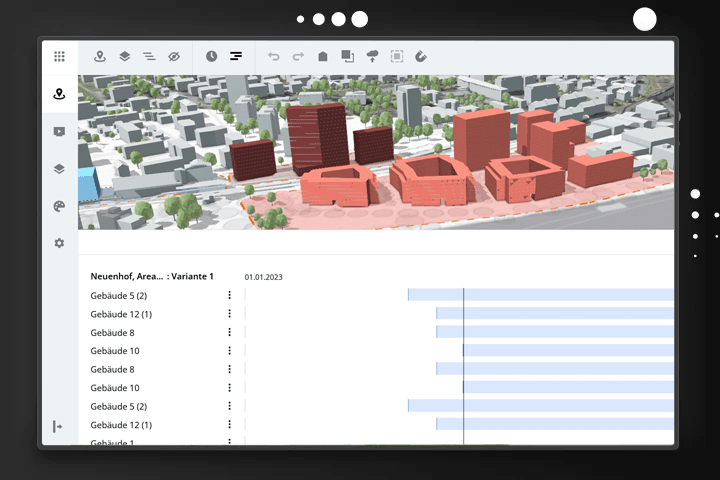Undo the last action

tap(274, 57)
